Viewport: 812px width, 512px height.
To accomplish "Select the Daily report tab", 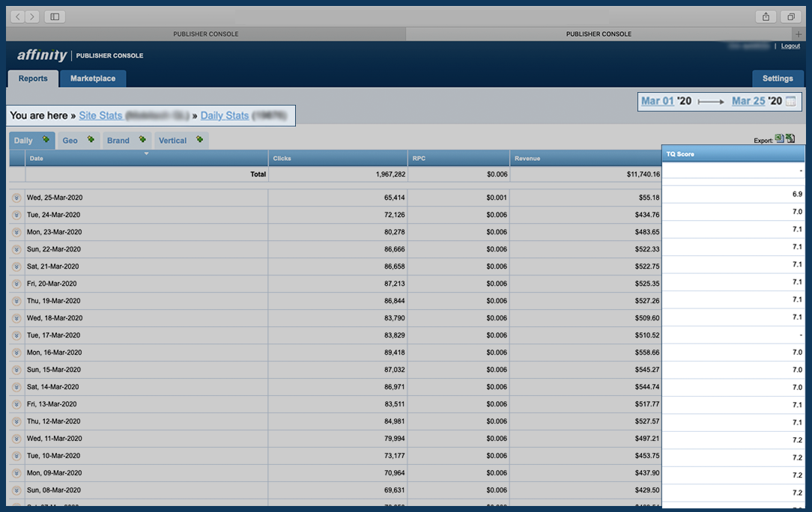I will (x=24, y=141).
